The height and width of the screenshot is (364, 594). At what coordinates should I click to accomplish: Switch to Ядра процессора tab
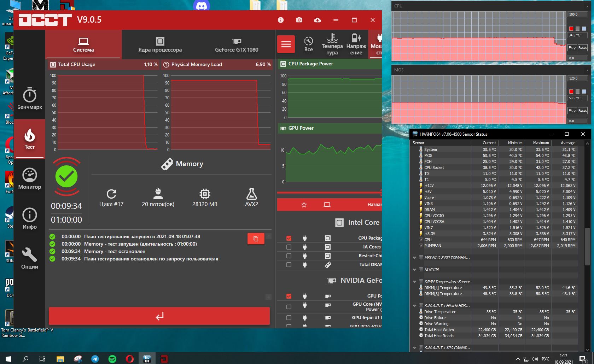point(160,45)
